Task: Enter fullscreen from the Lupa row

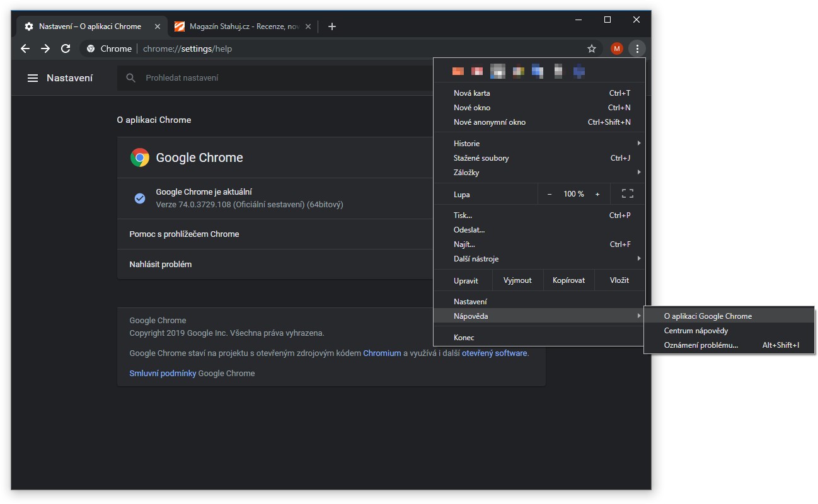Action: [x=627, y=194]
